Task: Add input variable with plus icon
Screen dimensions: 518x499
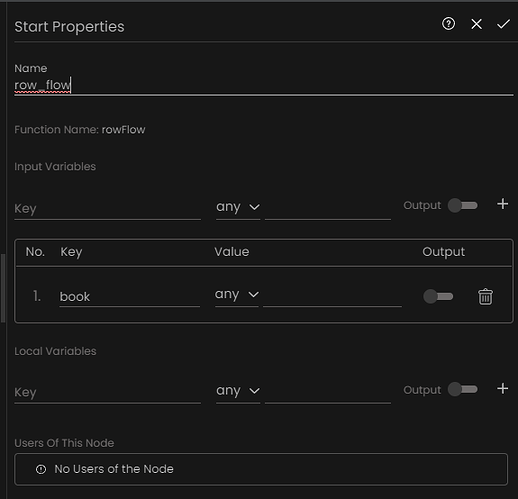Action: (502, 204)
